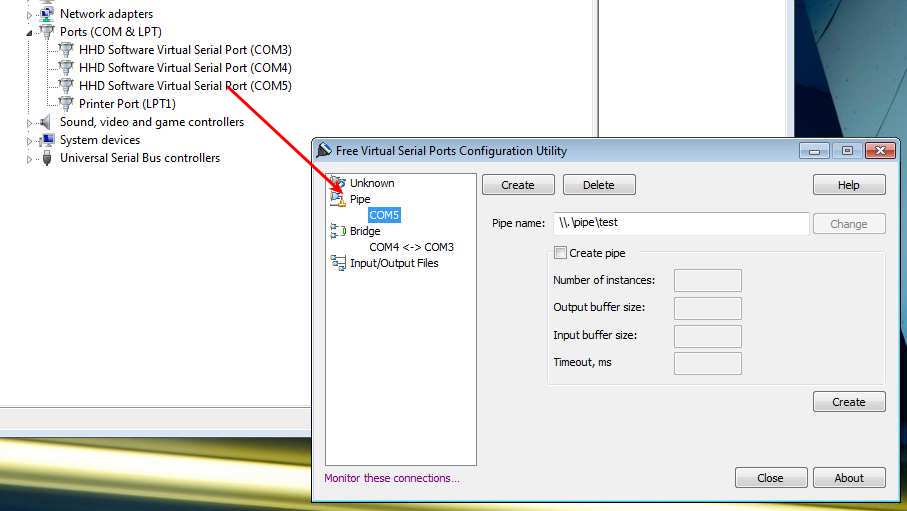The image size is (907, 511).
Task: Expand the System devices node
Action: pyautogui.click(x=30, y=141)
